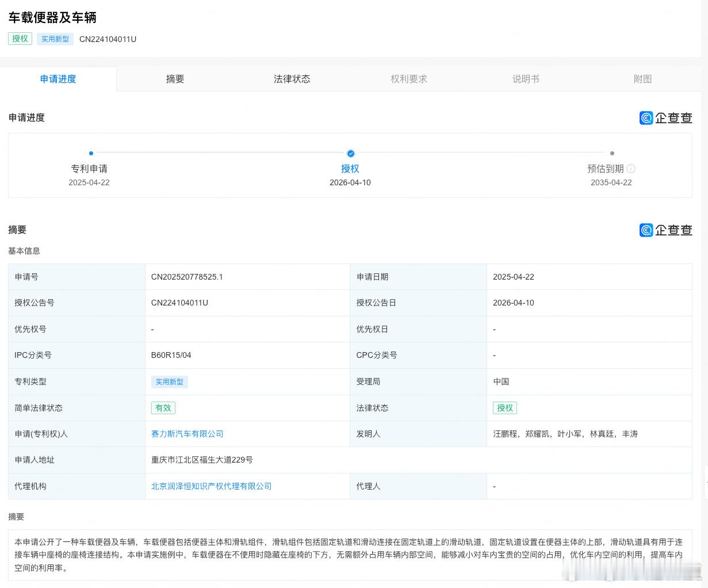Switch to the 附图 tab
Image resolution: width=708 pixels, height=588 pixels.
pyautogui.click(x=642, y=79)
